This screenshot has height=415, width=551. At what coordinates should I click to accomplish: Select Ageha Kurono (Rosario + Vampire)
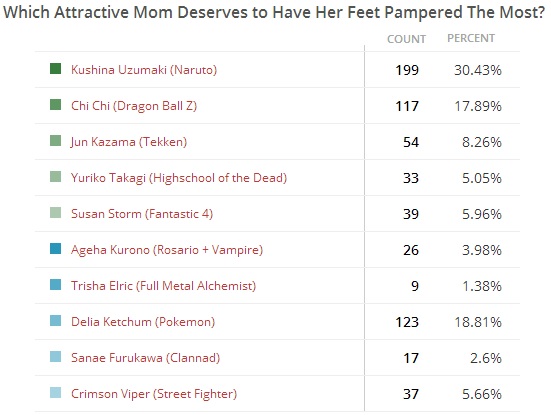point(167,250)
